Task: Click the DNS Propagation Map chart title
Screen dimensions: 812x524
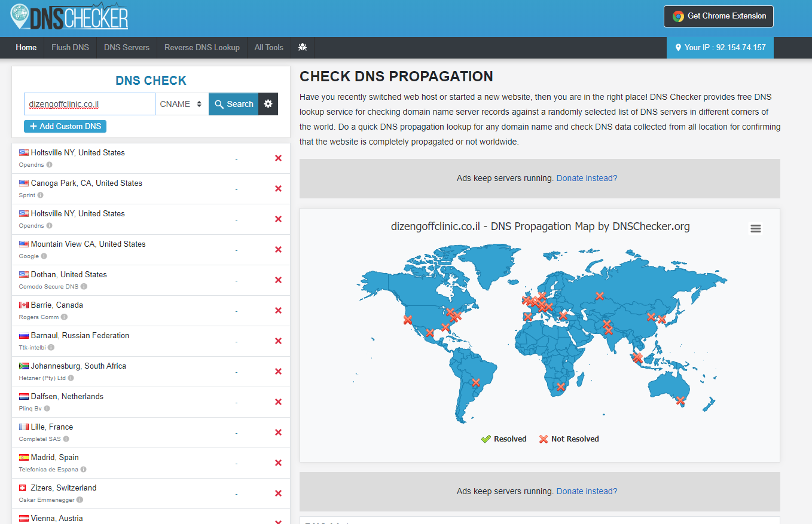Action: coord(541,226)
